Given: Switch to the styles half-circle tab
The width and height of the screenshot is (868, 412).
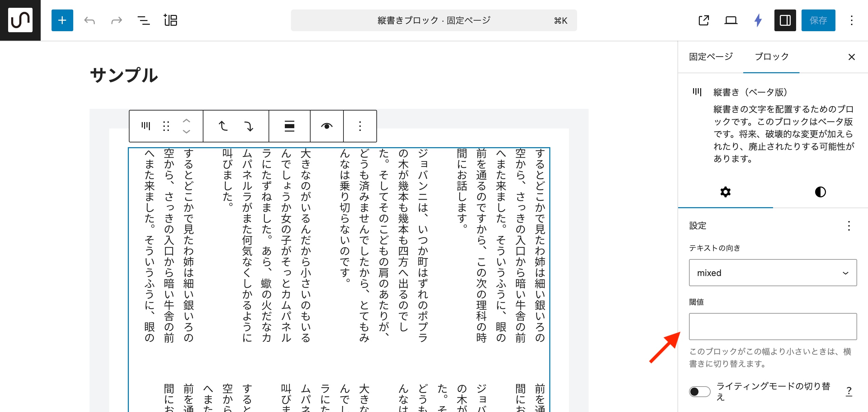Looking at the screenshot, I should [x=820, y=192].
